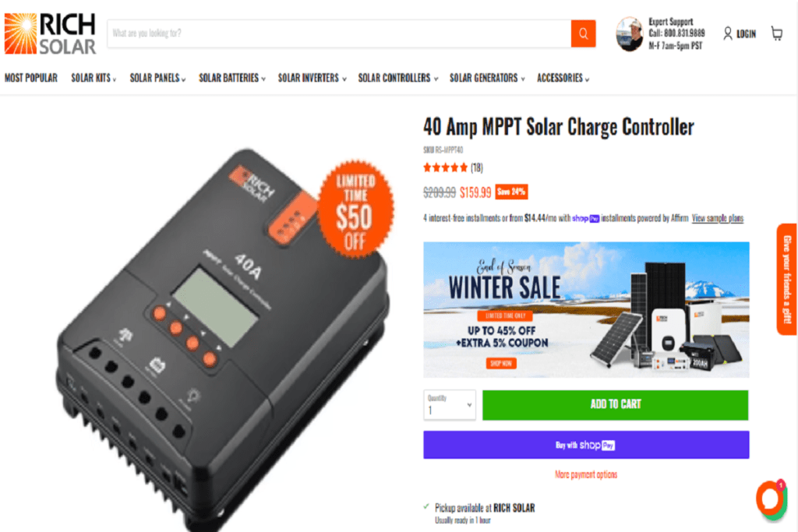The height and width of the screenshot is (532, 798).
Task: Click the login person icon
Action: tap(728, 33)
